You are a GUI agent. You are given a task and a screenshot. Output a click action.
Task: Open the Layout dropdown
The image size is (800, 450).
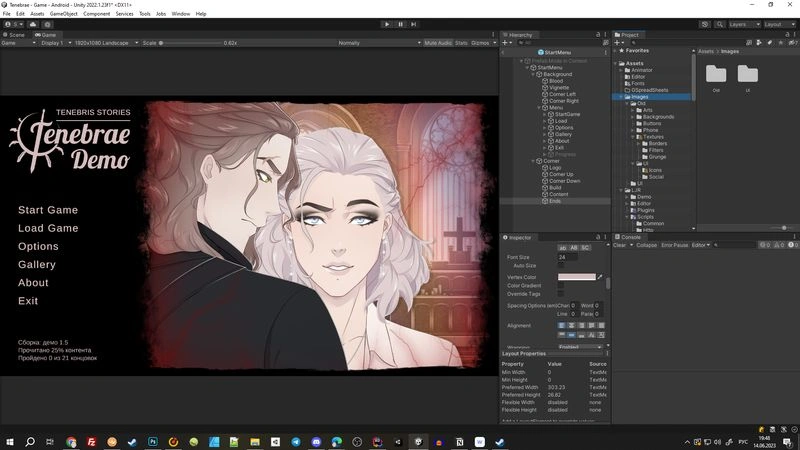click(779, 24)
